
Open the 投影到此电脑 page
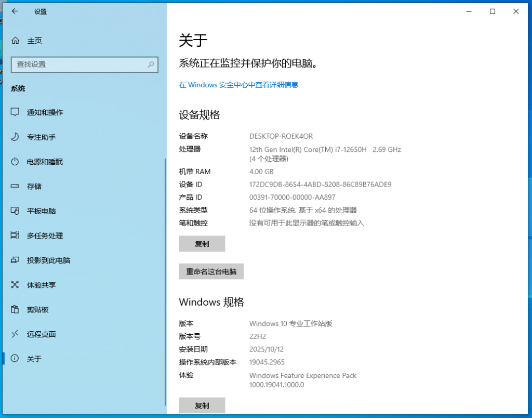[48, 260]
